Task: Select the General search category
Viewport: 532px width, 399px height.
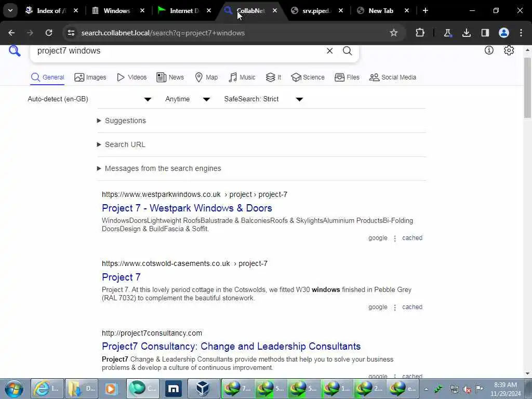Action: (47, 77)
